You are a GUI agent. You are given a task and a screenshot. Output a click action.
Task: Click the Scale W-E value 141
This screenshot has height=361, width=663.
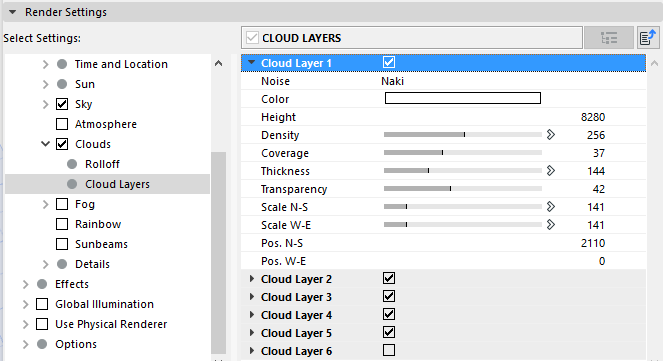[596, 225]
